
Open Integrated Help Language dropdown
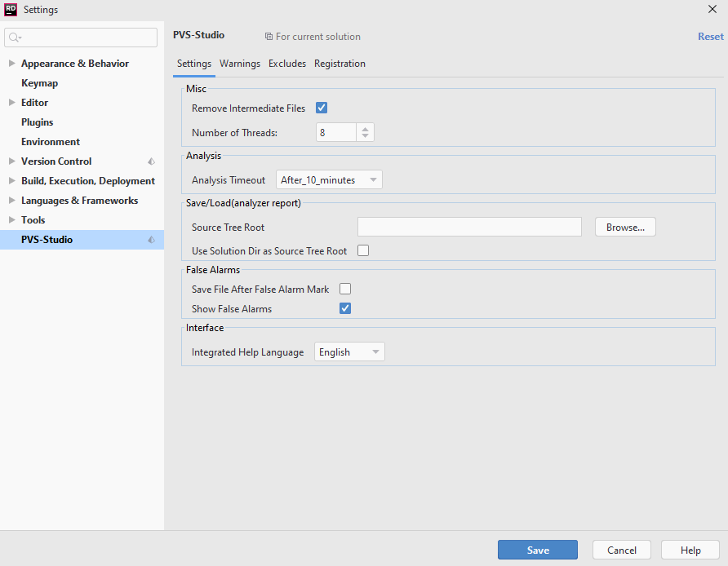[349, 352]
